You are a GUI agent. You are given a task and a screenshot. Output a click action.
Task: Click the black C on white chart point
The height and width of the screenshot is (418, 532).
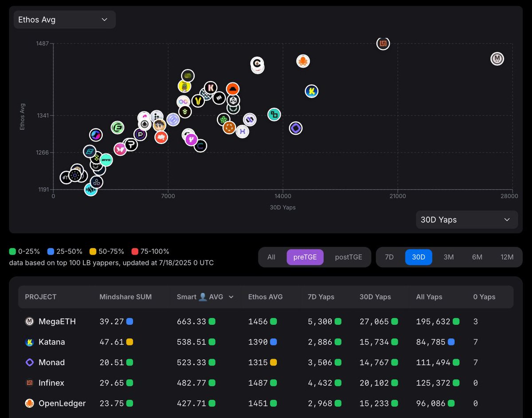pos(257,64)
